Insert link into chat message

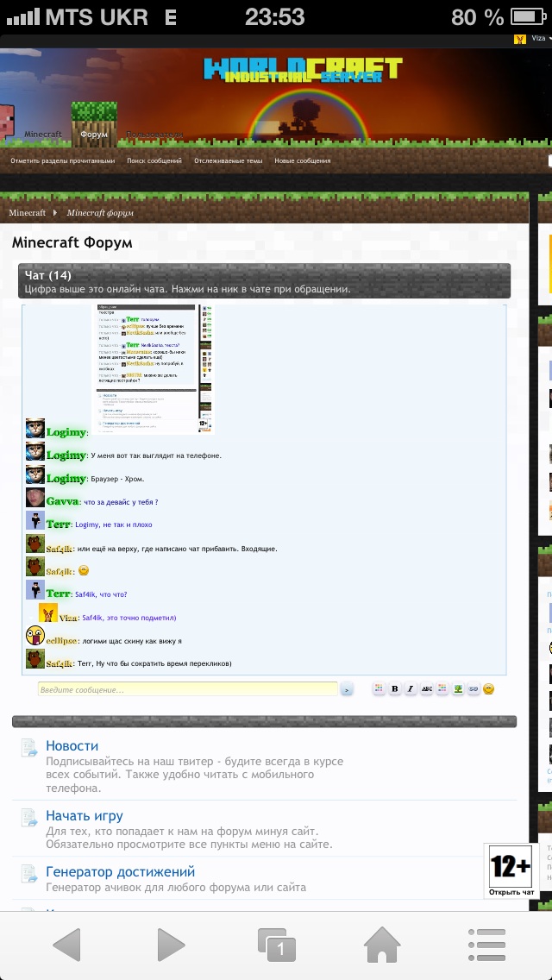[474, 688]
